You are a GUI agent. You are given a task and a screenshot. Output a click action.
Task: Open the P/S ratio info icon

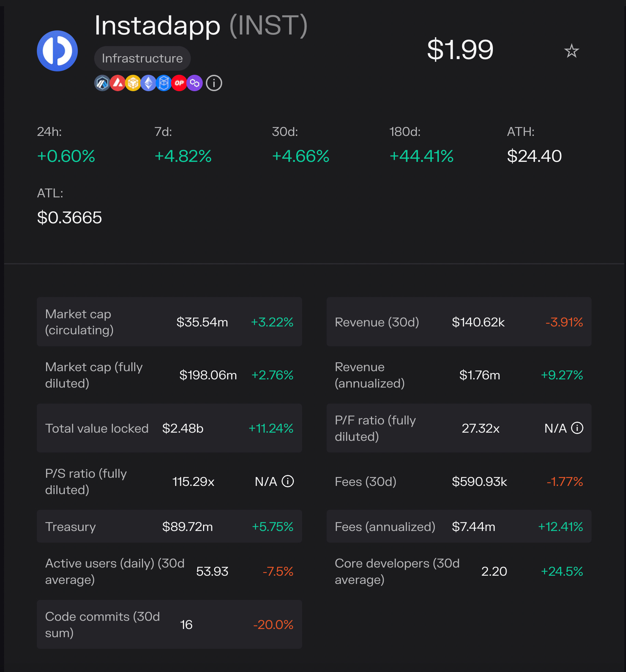point(288,481)
